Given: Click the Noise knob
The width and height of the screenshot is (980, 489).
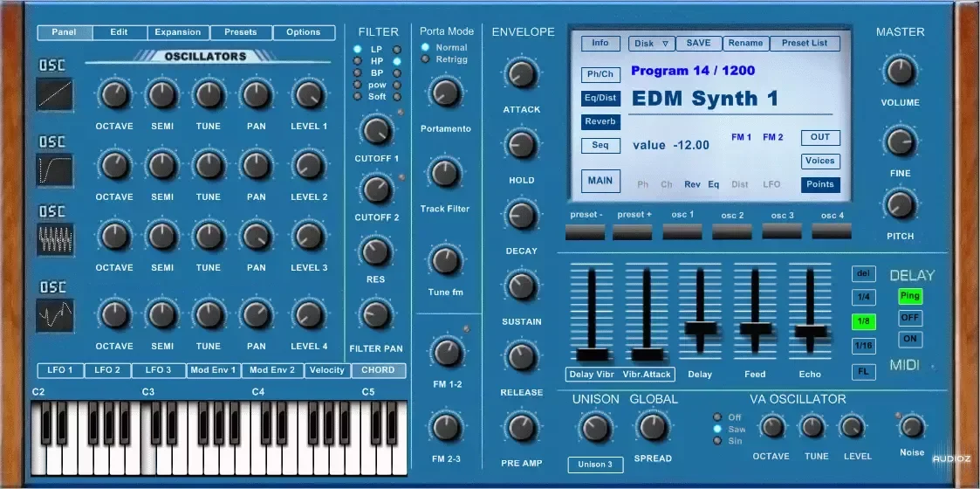Looking at the screenshot, I should (x=911, y=426).
